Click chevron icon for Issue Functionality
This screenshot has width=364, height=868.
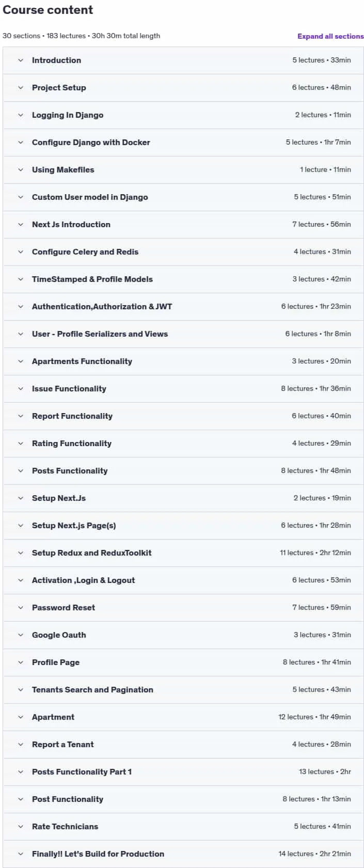tap(21, 389)
